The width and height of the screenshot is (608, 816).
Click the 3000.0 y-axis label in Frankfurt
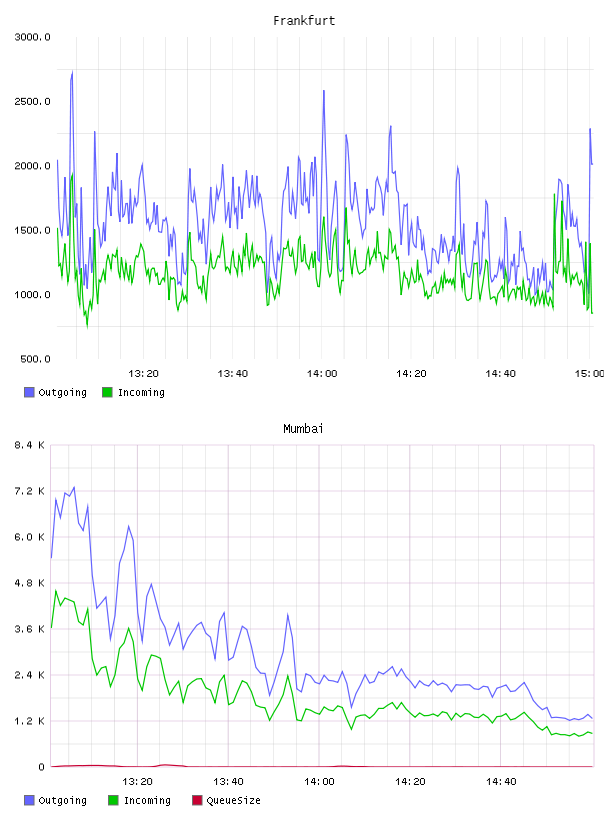(32, 37)
